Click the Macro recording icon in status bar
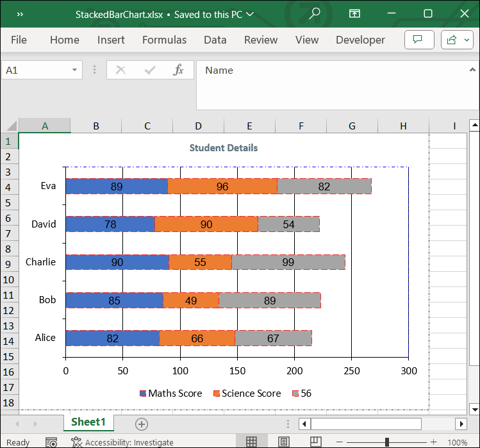The image size is (480, 448). tap(51, 442)
